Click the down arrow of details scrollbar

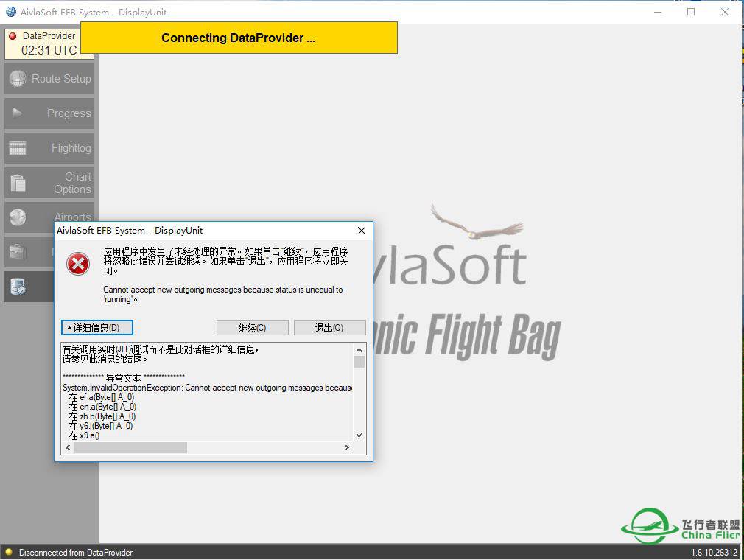point(359,435)
